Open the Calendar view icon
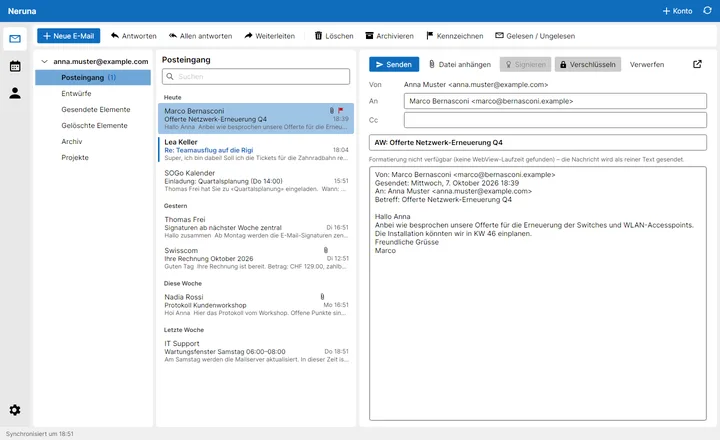 [x=15, y=66]
